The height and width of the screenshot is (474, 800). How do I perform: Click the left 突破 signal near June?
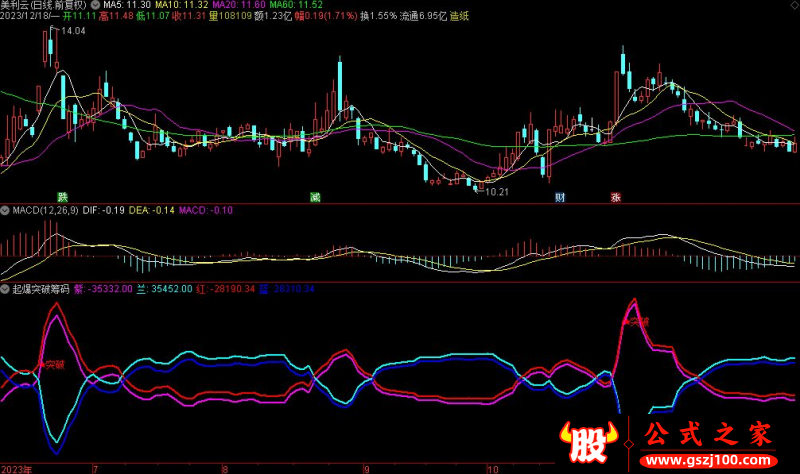[55, 365]
